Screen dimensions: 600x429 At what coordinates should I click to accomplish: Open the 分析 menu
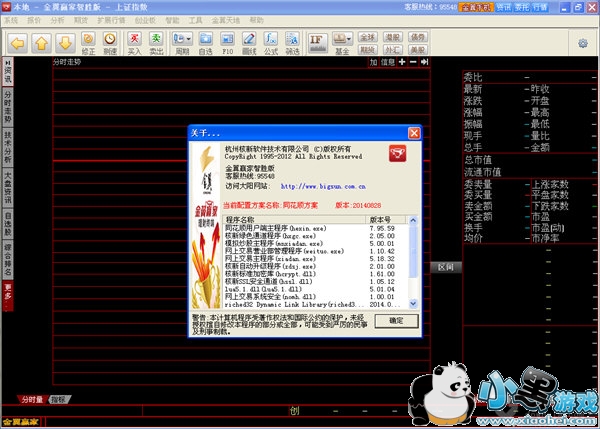click(57, 20)
